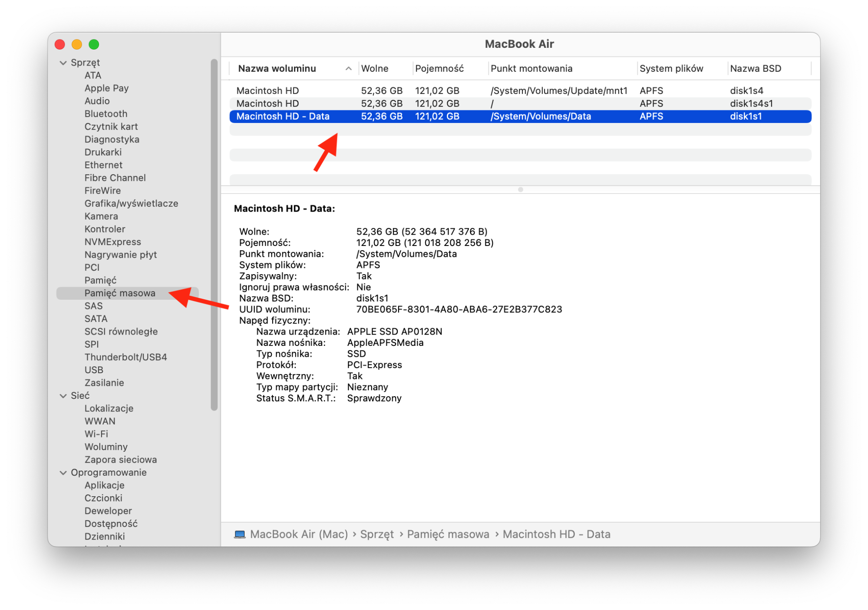The height and width of the screenshot is (610, 868).
Task: Collapse the Oprogramowanie section chevron
Action: click(63, 473)
